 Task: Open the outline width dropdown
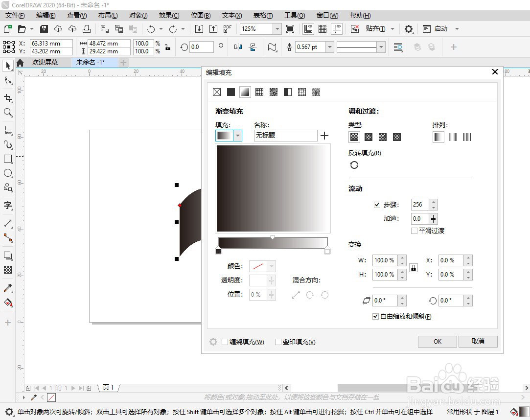pyautogui.click(x=329, y=47)
